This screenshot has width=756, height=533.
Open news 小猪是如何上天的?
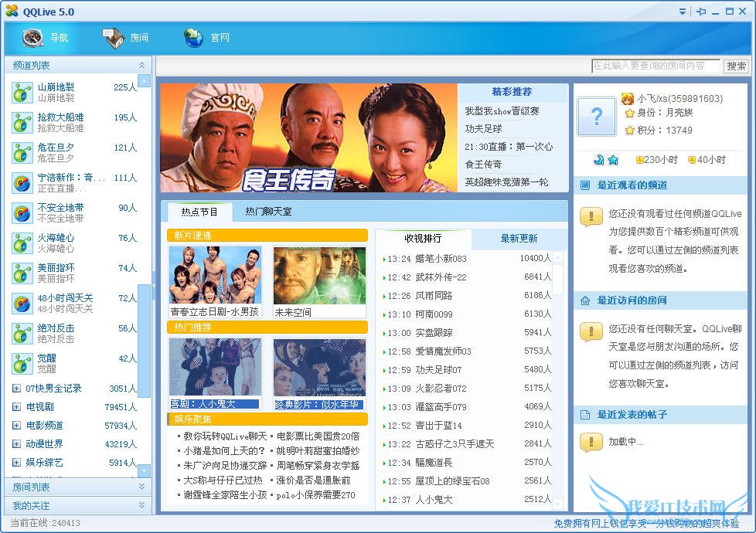click(224, 451)
